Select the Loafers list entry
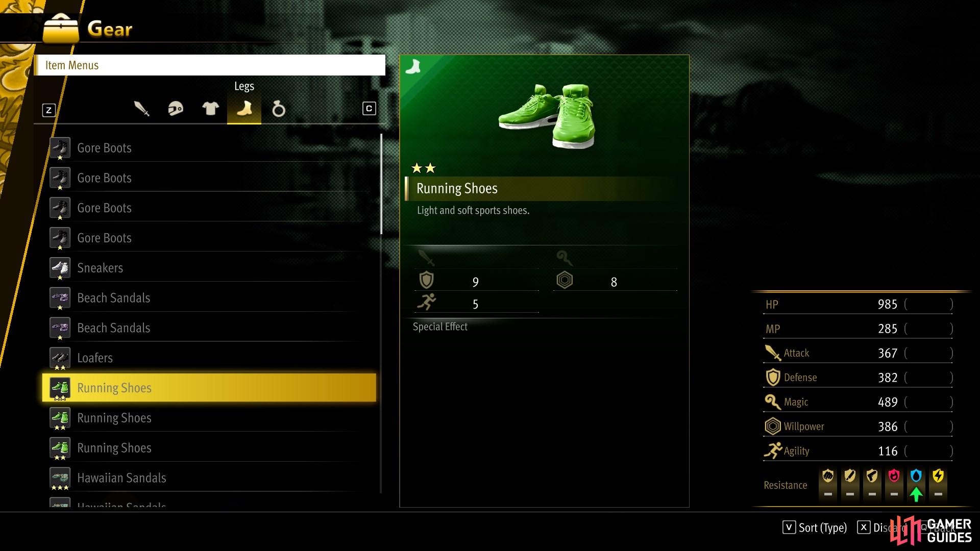The height and width of the screenshot is (551, 980). coord(210,358)
